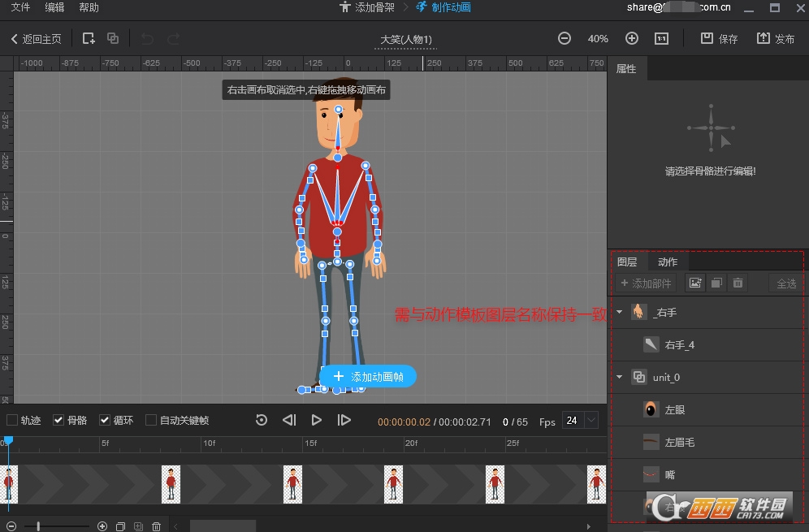Click the timeline zoom slider handle
The height and width of the screenshot is (532, 809).
coord(38,526)
